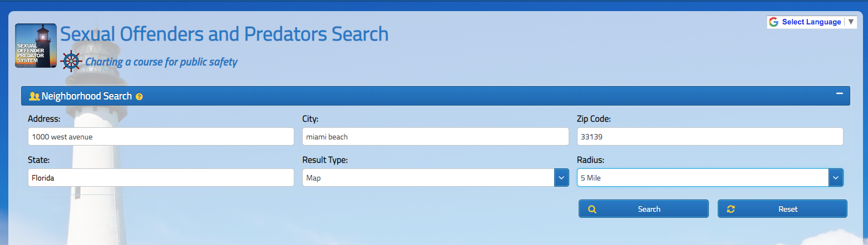The image size is (868, 245).
Task: Click the magnifying glass icon on the Search button
Action: coord(592,209)
